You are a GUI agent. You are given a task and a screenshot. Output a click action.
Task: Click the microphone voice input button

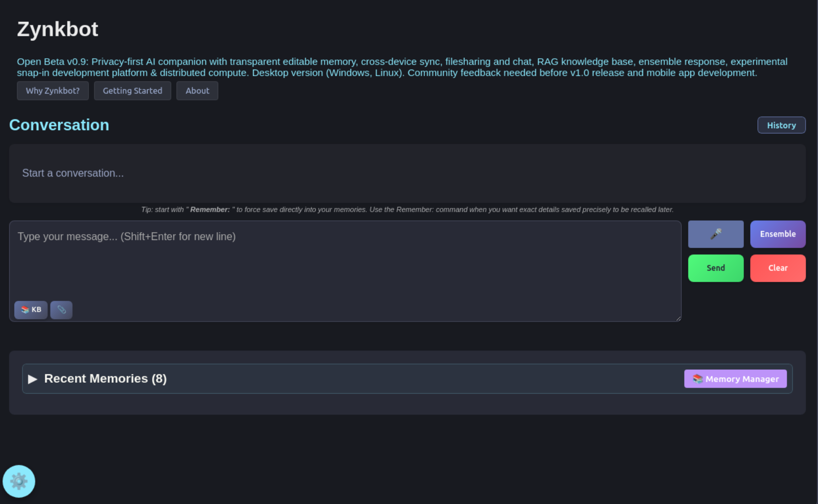(716, 234)
